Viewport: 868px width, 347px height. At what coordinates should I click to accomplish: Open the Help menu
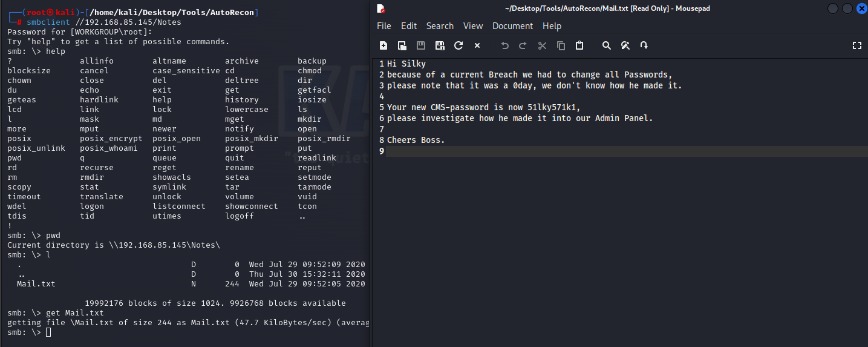pyautogui.click(x=552, y=26)
